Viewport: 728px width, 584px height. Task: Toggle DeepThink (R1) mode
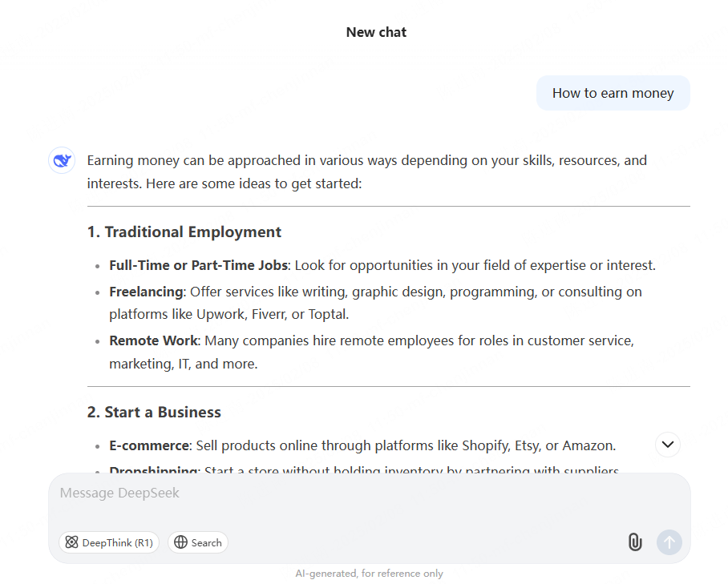click(109, 542)
